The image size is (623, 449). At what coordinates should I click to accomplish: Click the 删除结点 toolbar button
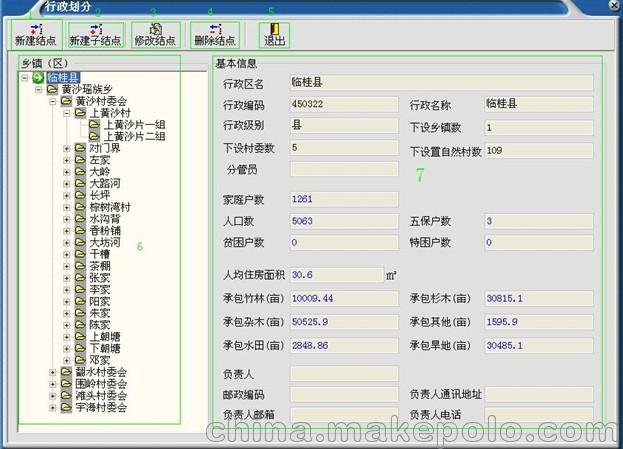[215, 35]
